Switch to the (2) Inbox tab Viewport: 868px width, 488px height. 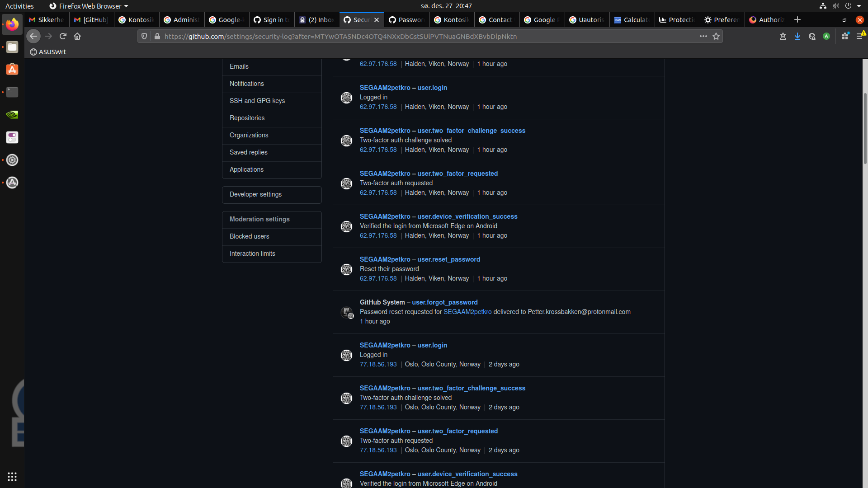pos(316,19)
